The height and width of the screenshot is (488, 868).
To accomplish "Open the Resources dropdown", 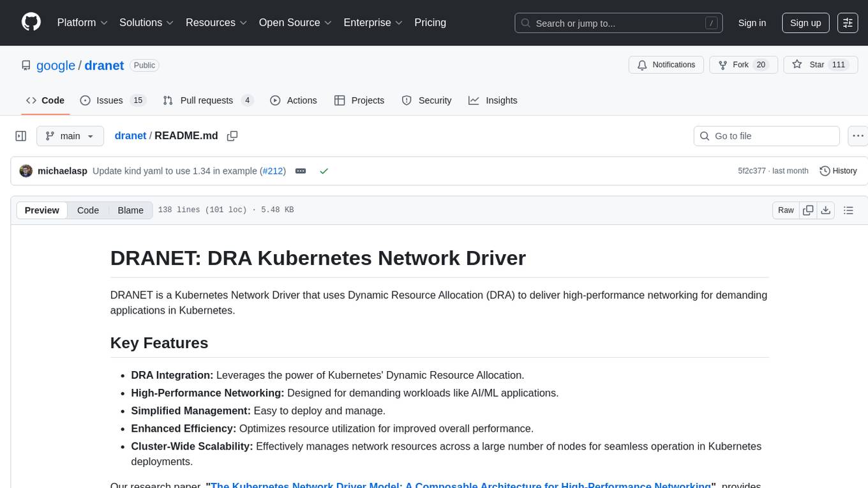I will (x=216, y=22).
